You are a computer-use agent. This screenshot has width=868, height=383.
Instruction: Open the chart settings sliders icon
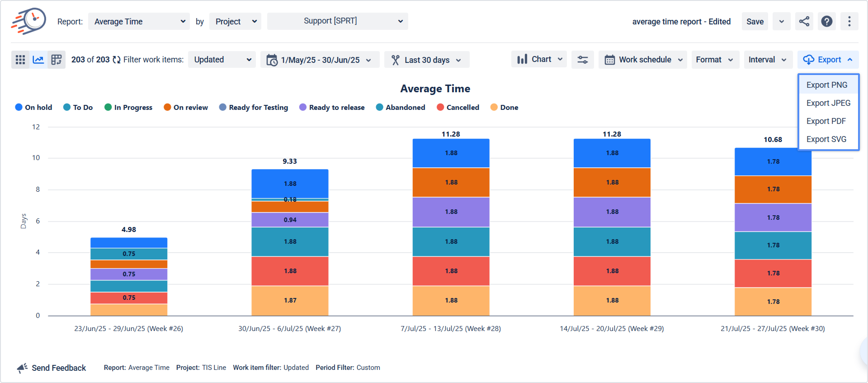tap(582, 60)
